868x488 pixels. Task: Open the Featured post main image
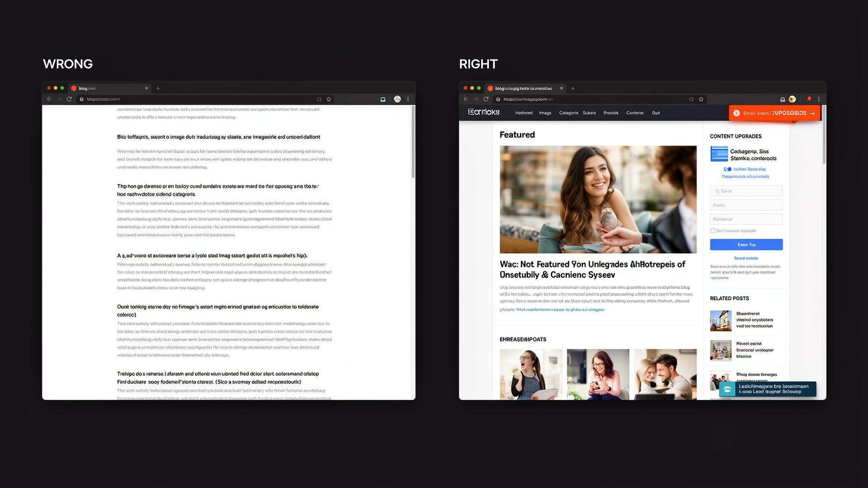(598, 199)
